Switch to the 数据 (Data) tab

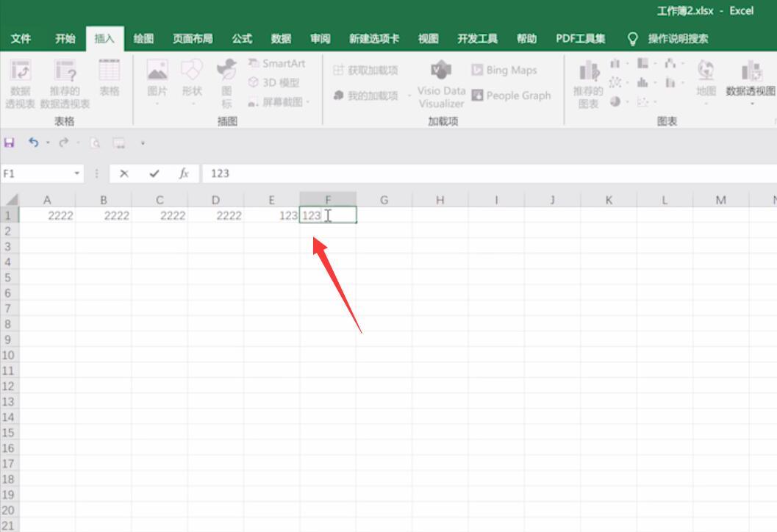tap(281, 39)
